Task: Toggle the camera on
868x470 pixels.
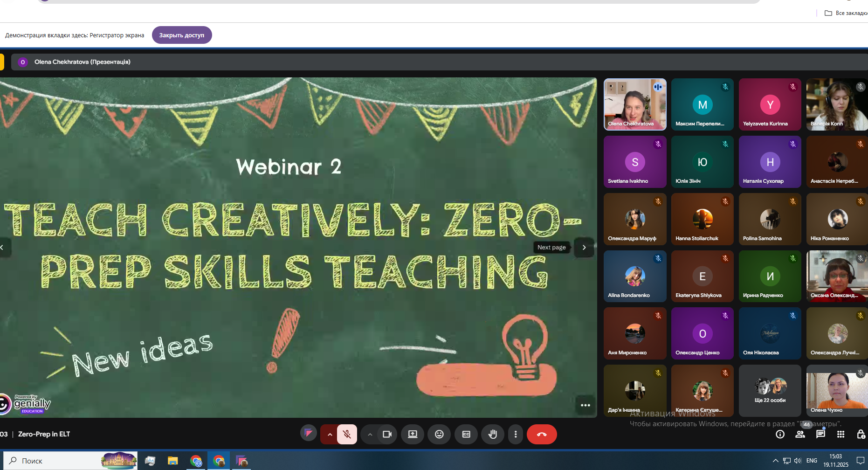Action: click(387, 435)
